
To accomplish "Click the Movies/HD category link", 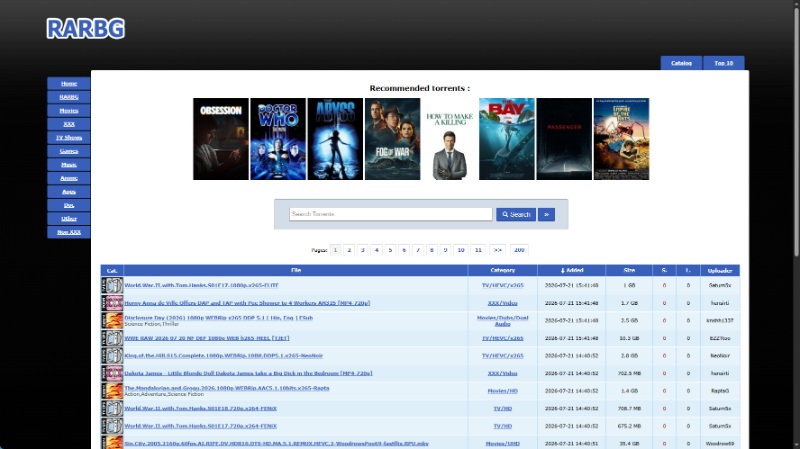I will (x=503, y=391).
